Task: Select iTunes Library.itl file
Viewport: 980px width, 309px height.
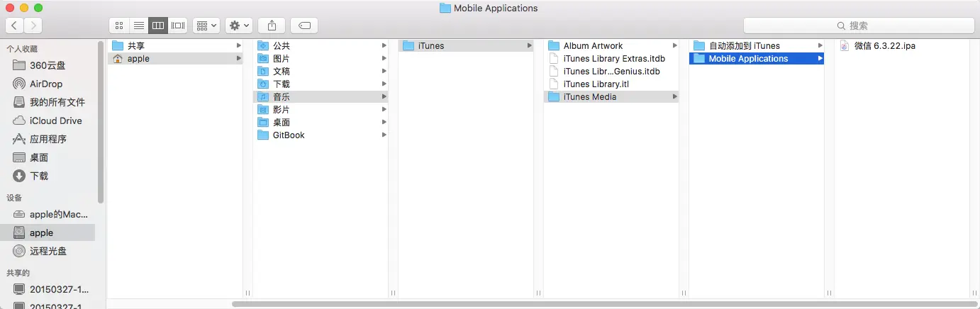Action: [611, 84]
